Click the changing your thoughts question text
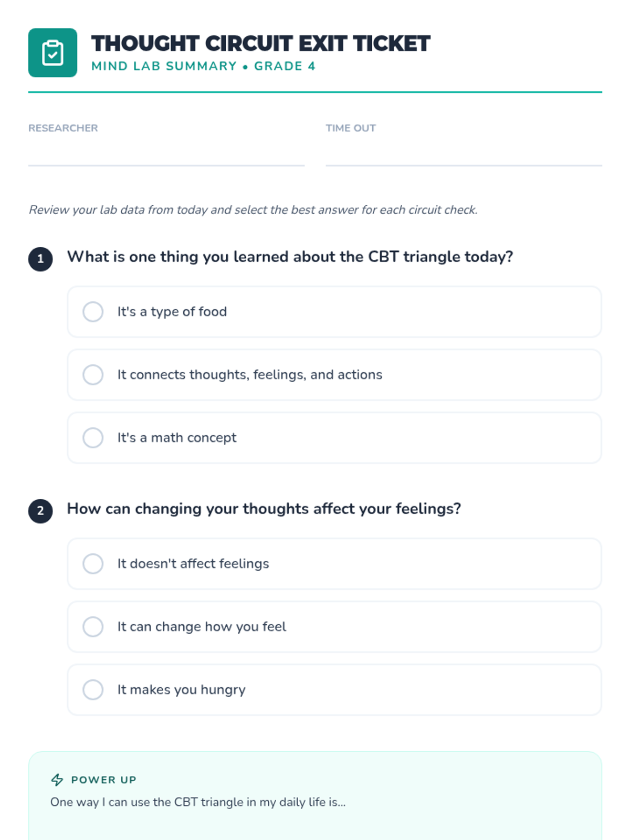Image resolution: width=630 pixels, height=840 pixels. (x=264, y=509)
